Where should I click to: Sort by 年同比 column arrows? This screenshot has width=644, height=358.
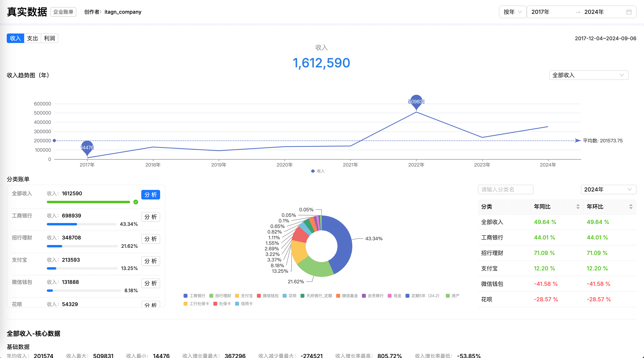click(578, 206)
